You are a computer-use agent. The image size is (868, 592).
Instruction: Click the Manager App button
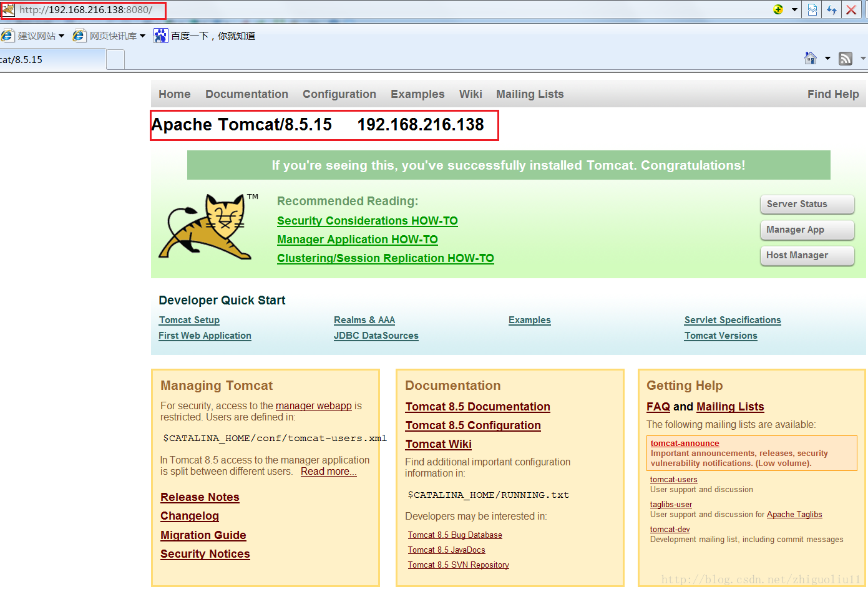click(x=807, y=230)
